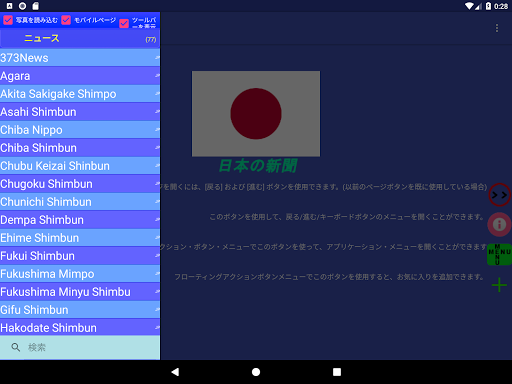Screen dimensions: 512x384
Task: Select Fukushima Mimpo
Action: 80,274
